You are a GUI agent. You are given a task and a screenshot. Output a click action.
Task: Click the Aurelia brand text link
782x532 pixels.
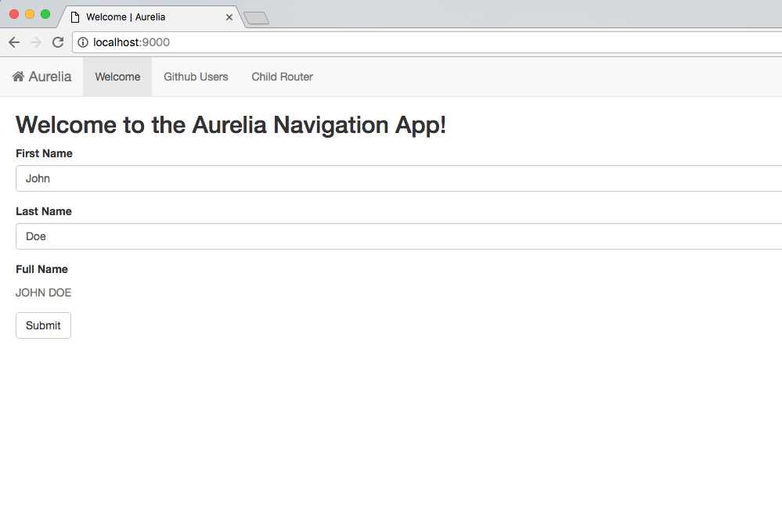pyautogui.click(x=48, y=76)
